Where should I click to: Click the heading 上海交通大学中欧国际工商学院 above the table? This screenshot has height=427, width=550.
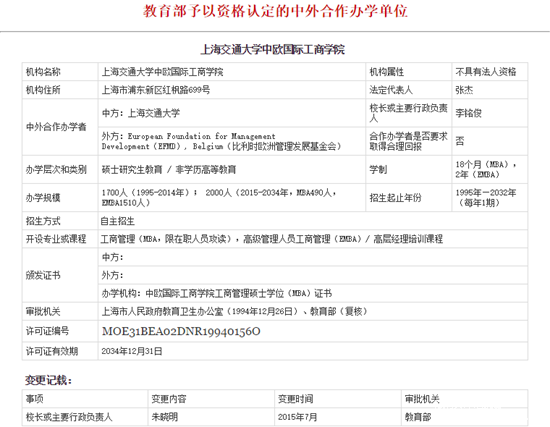click(273, 49)
